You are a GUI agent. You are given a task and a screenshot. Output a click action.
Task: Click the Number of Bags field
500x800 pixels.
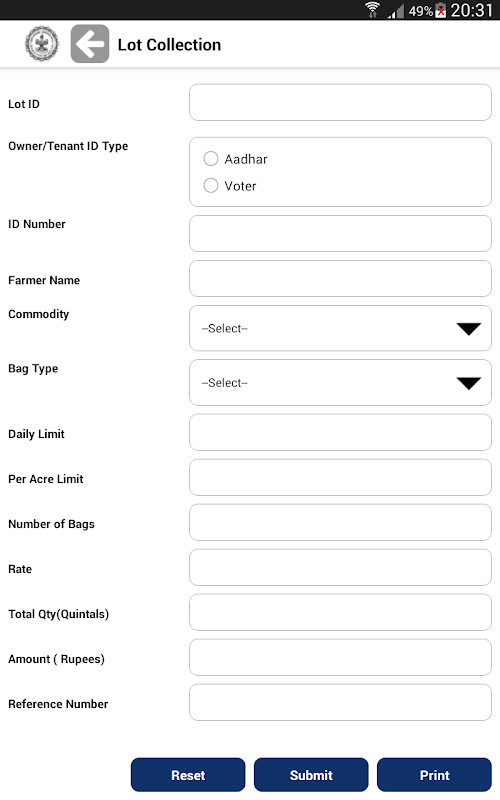(x=340, y=522)
